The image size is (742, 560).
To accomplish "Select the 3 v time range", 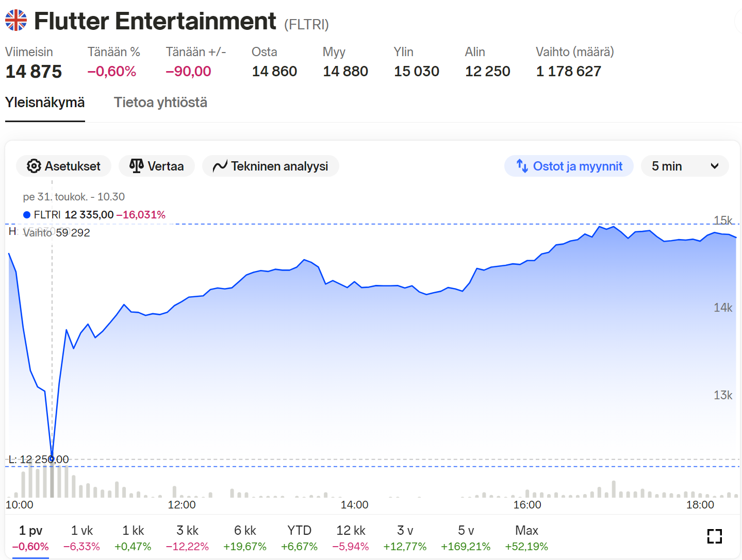I will (405, 537).
